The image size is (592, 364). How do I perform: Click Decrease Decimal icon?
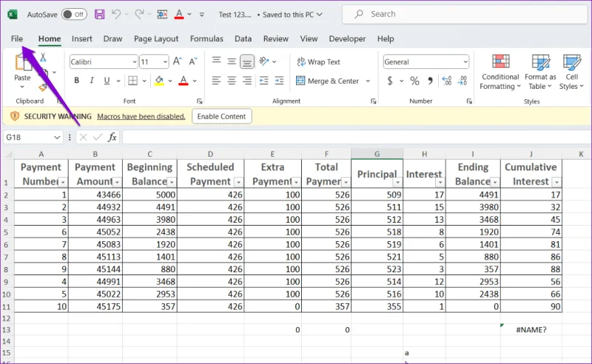462,81
